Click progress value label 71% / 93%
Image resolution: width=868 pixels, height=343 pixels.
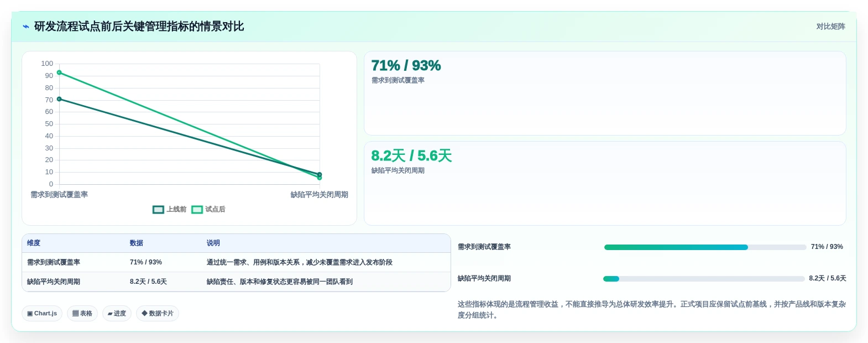827,247
